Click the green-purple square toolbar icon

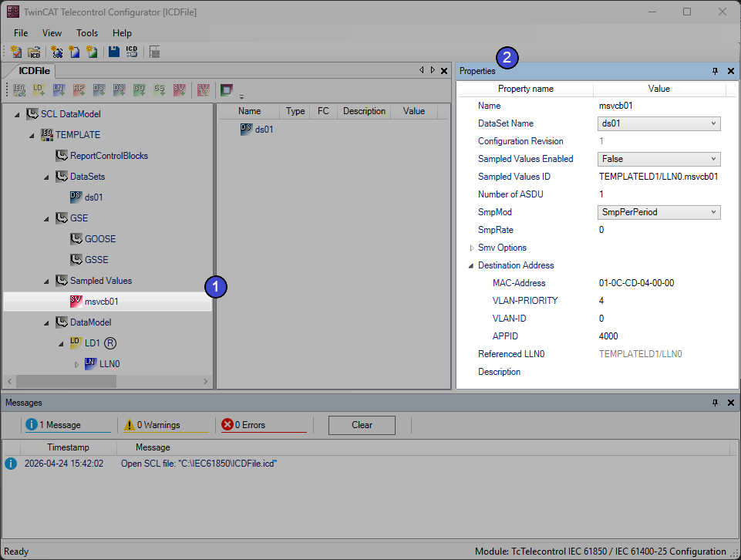(227, 89)
